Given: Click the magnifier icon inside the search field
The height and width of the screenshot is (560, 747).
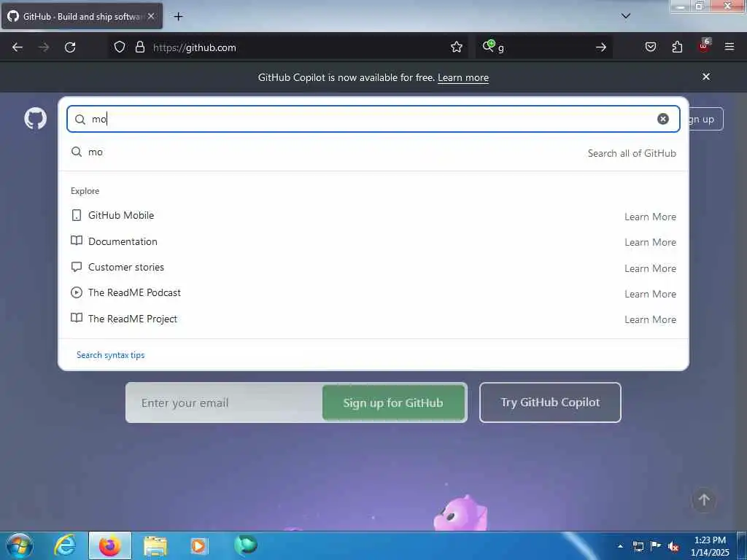Looking at the screenshot, I should click(x=80, y=120).
